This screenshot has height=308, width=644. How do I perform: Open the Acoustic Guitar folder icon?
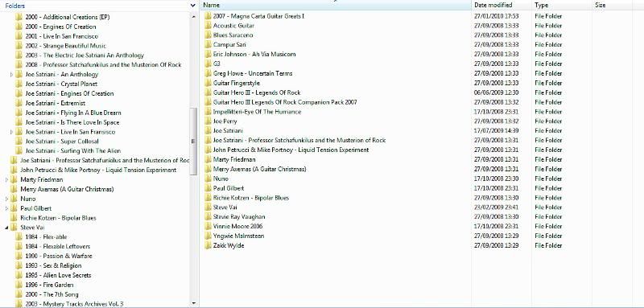coord(208,26)
